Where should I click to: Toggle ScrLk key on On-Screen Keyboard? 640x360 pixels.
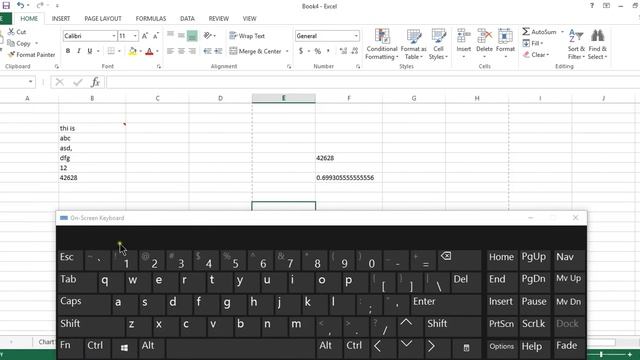tap(534, 326)
